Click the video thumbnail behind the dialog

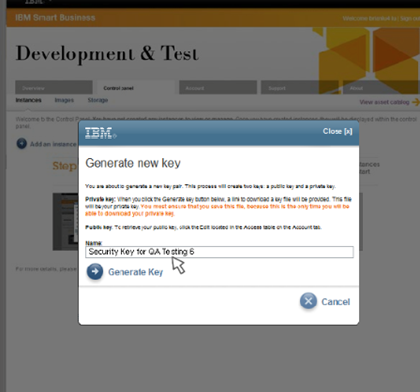point(66,221)
